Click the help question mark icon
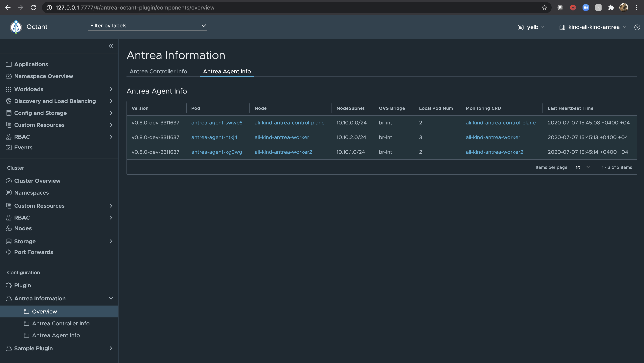 pos(637,27)
